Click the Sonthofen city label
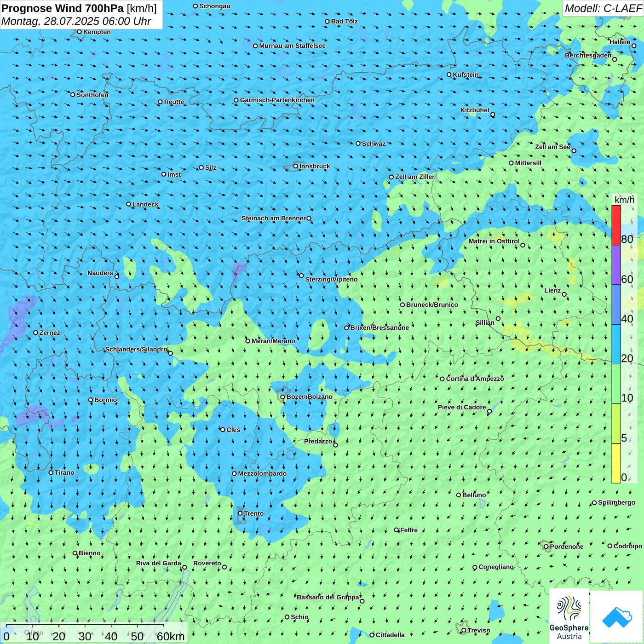Viewport: 644px width, 644px height. pyautogui.click(x=92, y=95)
